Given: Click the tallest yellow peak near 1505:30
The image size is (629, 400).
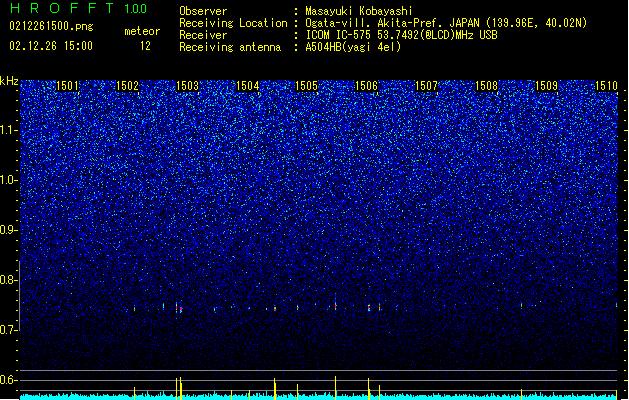Looking at the screenshot, I should 336,387.
